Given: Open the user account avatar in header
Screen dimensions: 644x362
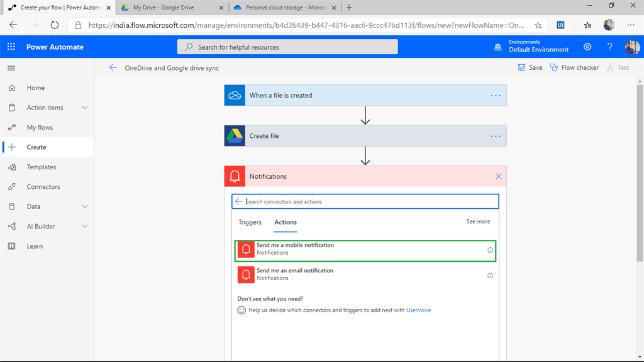Looking at the screenshot, I should [632, 47].
